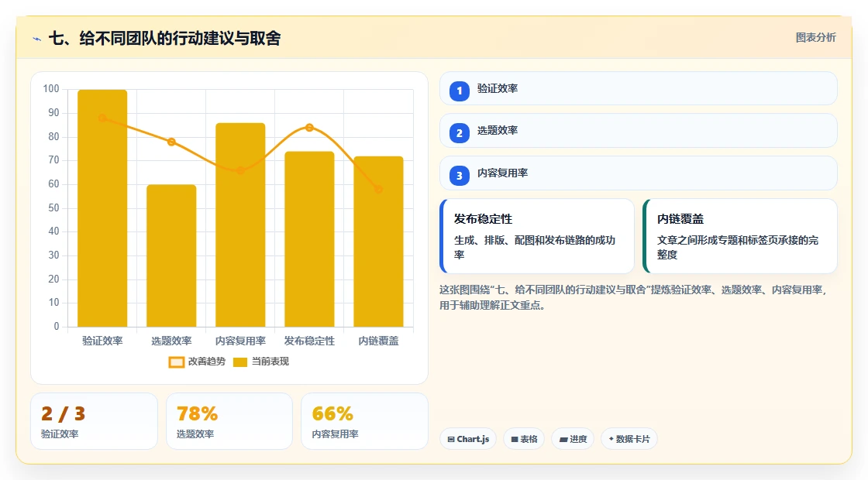This screenshot has width=868, height=480.
Task: Click the 验证效率 bar in the chart
Action: pos(102,208)
